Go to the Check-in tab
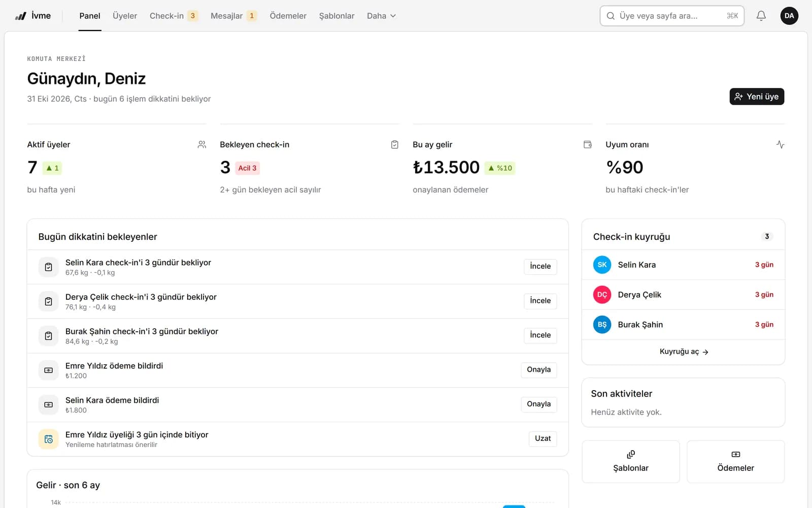This screenshot has width=812, height=508. pos(173,16)
